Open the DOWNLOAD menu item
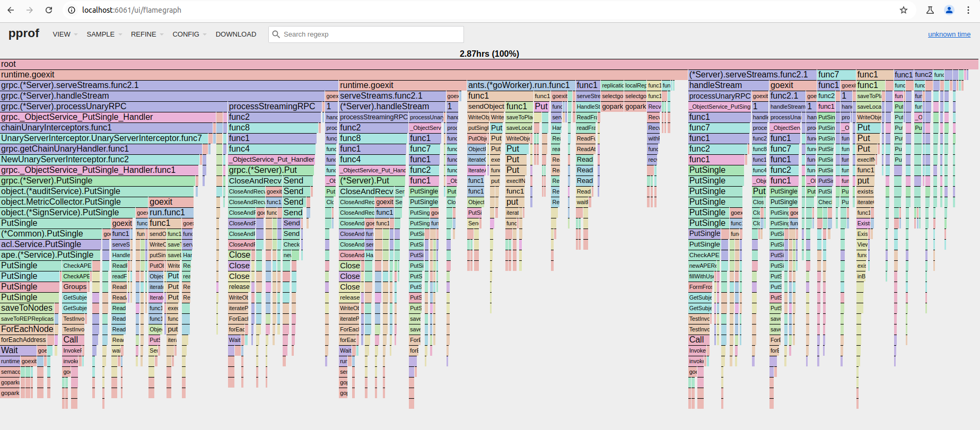Viewport: 980px width, 430px height. (236, 34)
